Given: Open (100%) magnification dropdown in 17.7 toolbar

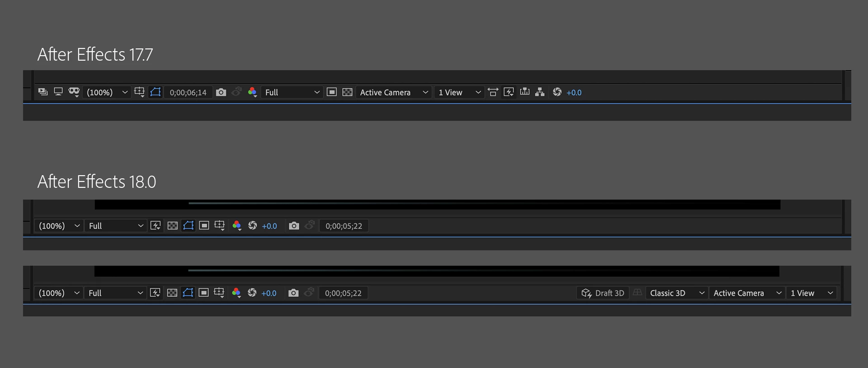Looking at the screenshot, I should click(x=107, y=92).
